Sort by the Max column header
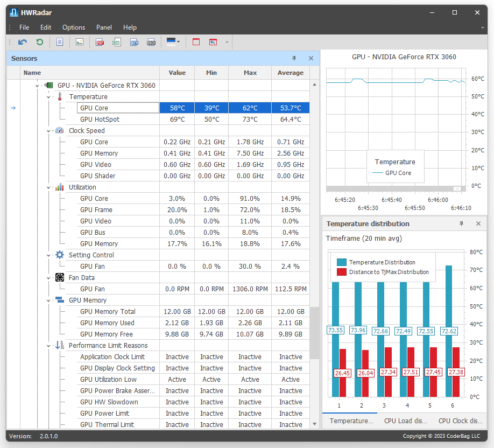 click(x=250, y=73)
